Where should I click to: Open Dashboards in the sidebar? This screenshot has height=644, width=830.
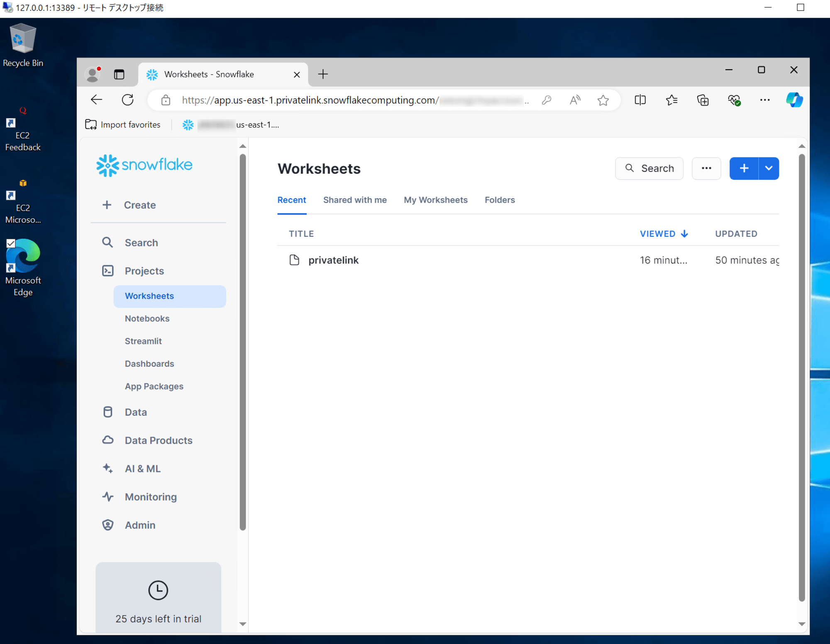pos(149,364)
